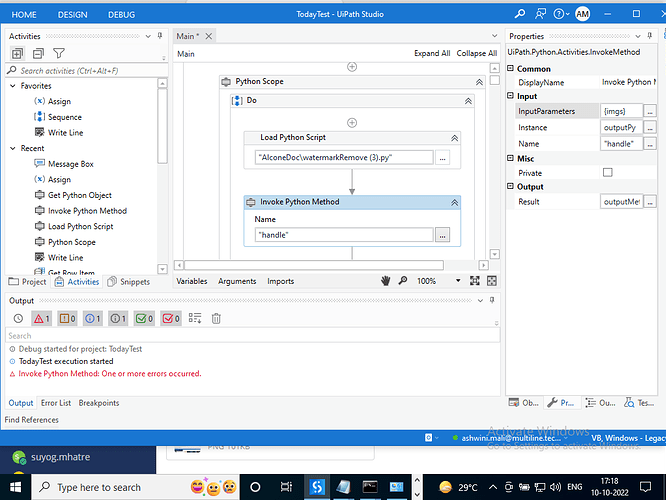Open the DESIGN ribbon tab
The image size is (666, 500).
[73, 14]
